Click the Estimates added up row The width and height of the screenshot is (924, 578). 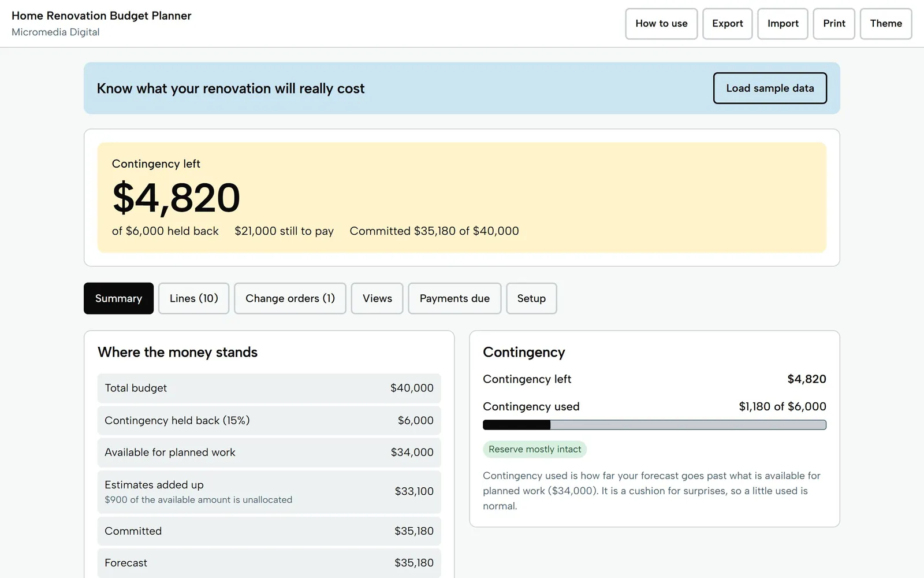269,491
